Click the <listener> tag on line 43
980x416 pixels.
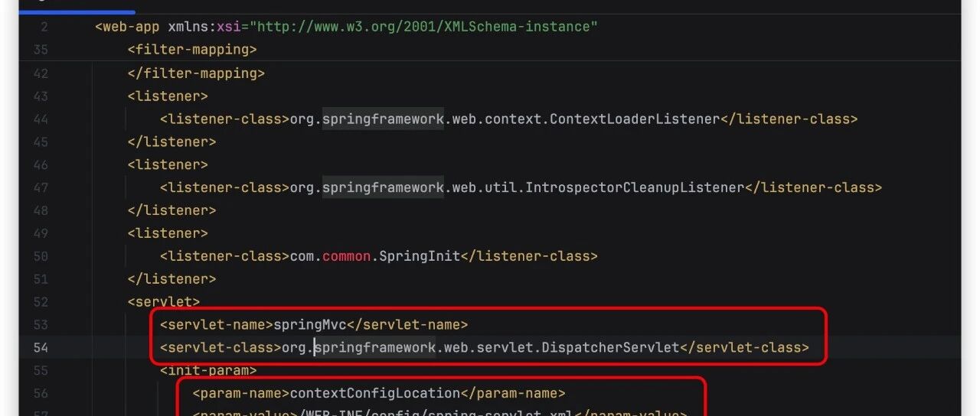click(168, 96)
